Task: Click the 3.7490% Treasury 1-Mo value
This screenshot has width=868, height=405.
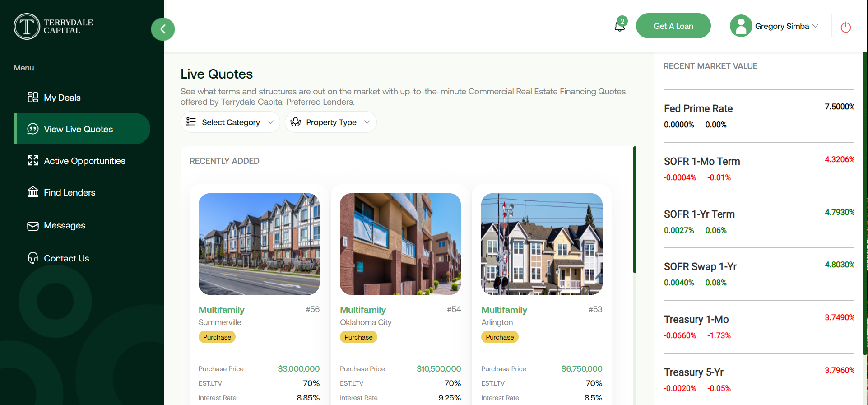Action: 840,317
